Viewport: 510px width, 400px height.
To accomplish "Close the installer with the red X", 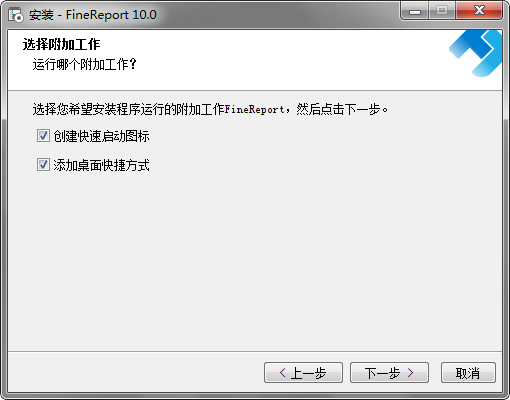I will pyautogui.click(x=479, y=11).
